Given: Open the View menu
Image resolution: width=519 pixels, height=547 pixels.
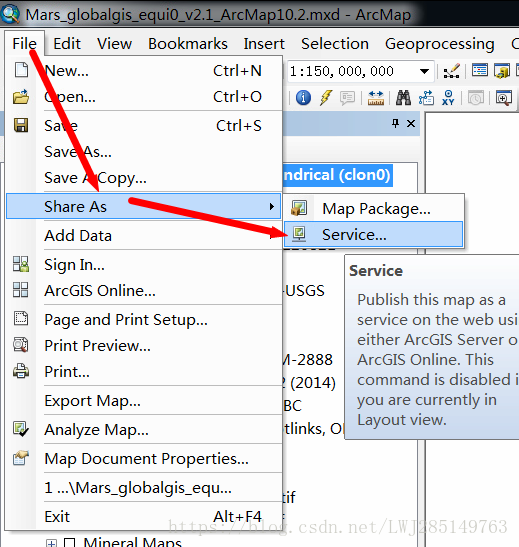Looking at the screenshot, I should coord(114,44).
